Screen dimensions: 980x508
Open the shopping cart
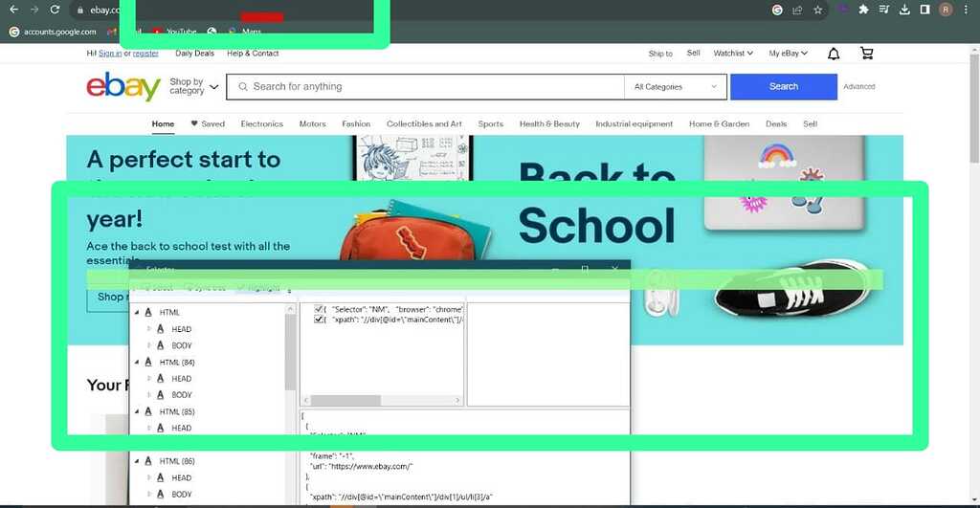coord(867,54)
